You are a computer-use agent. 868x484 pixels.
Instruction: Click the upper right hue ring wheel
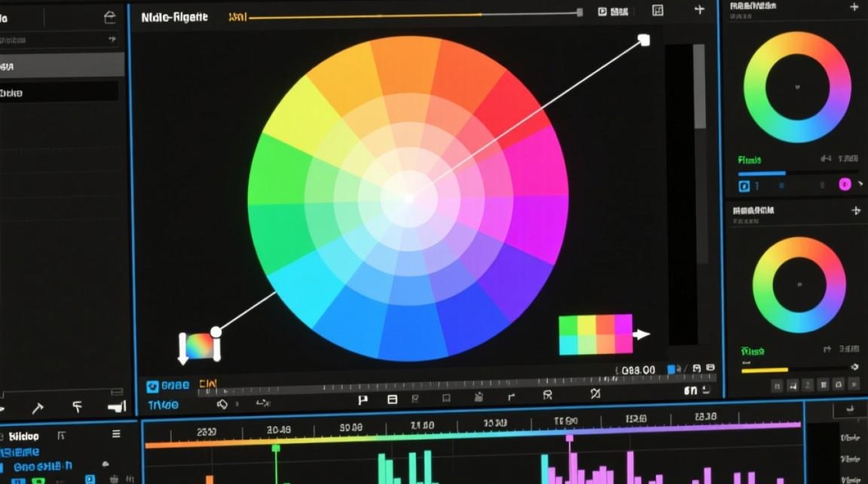(x=797, y=87)
